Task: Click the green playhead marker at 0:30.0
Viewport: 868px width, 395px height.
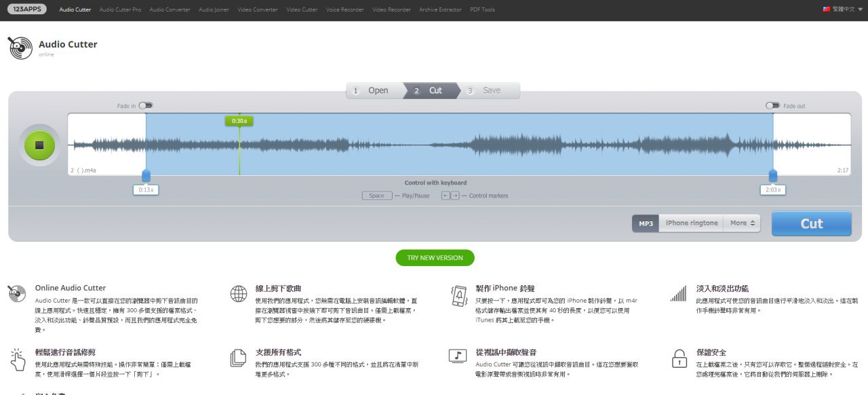Action: click(x=239, y=121)
